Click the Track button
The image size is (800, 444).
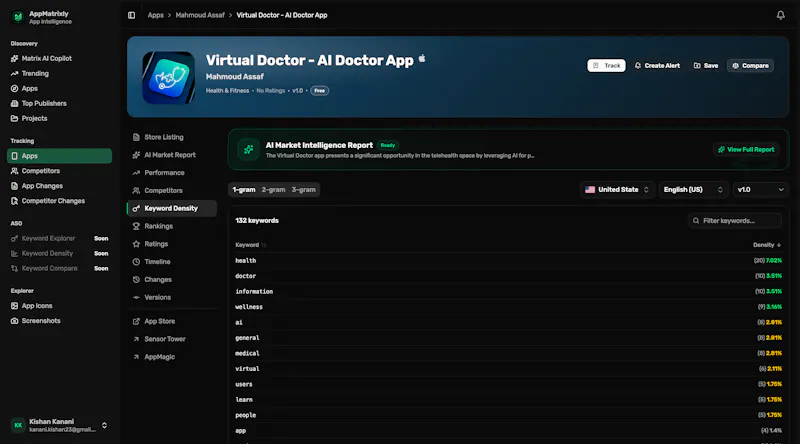[606, 66]
